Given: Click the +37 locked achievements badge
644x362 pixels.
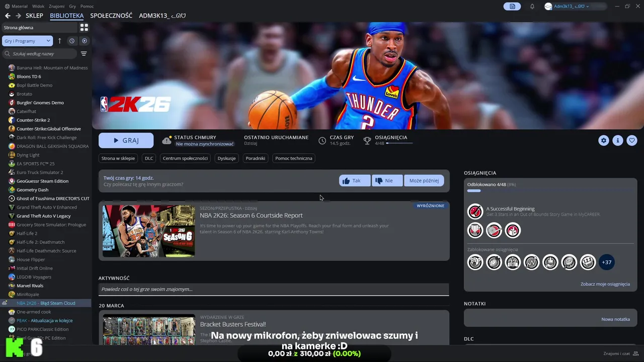Looking at the screenshot, I should [x=607, y=262].
